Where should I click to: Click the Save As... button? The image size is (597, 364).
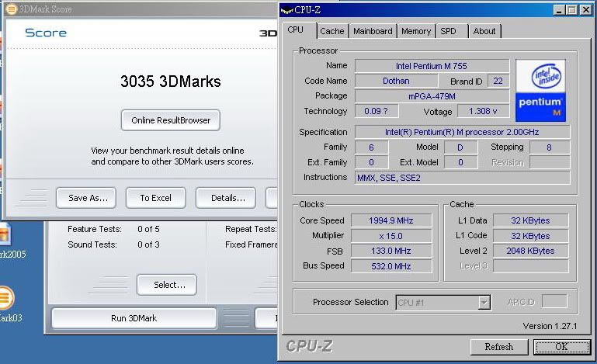[x=86, y=198]
